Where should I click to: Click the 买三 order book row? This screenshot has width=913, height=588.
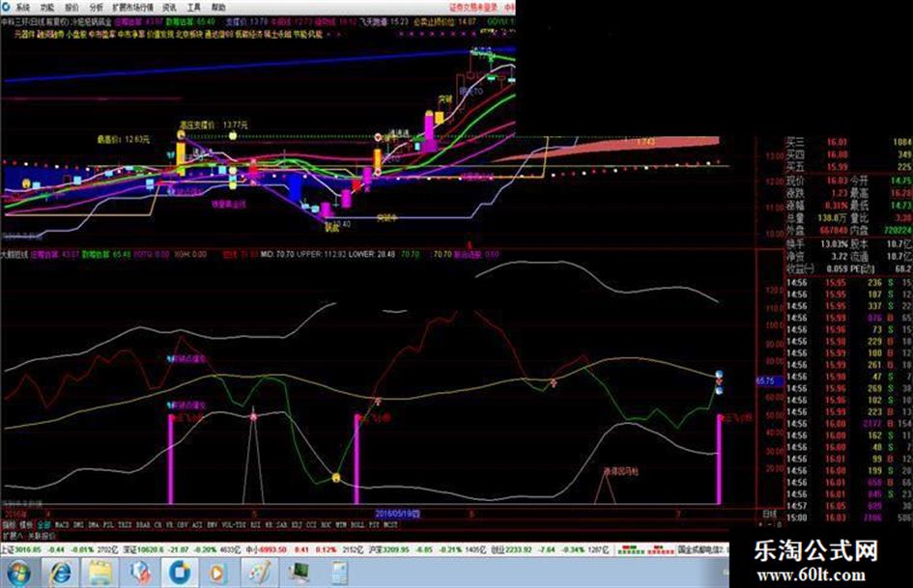849,142
